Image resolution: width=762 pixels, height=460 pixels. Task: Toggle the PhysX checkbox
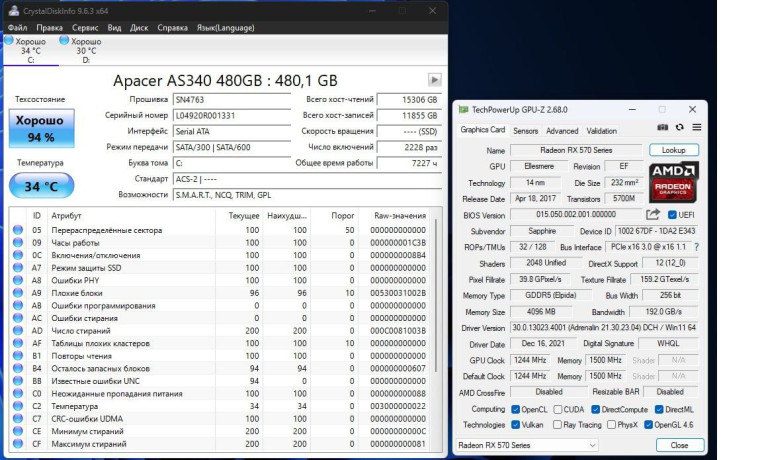pos(611,425)
